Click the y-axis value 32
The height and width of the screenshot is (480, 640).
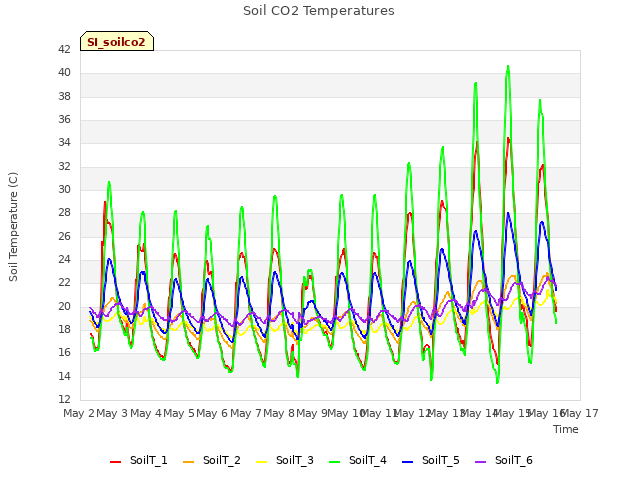[x=64, y=166]
